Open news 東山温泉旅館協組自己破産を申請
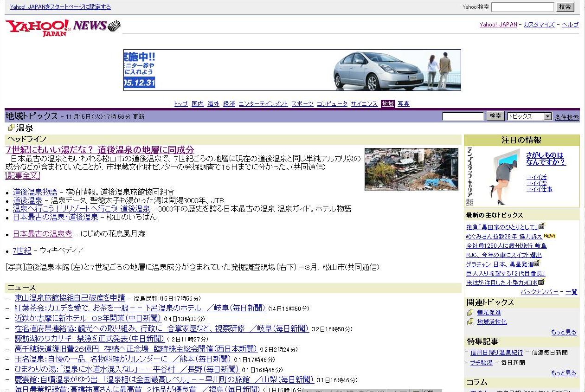 70,298
